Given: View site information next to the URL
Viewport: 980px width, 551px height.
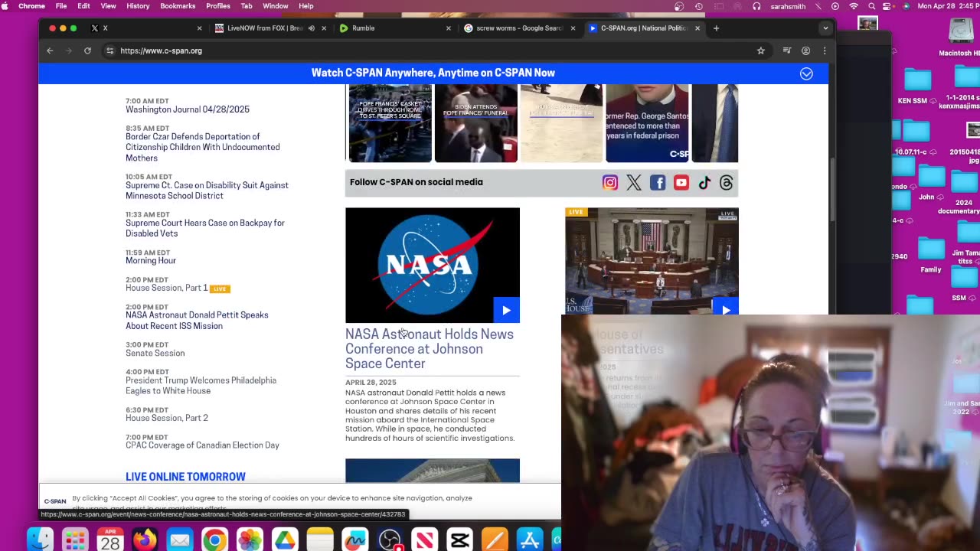Looking at the screenshot, I should [110, 51].
